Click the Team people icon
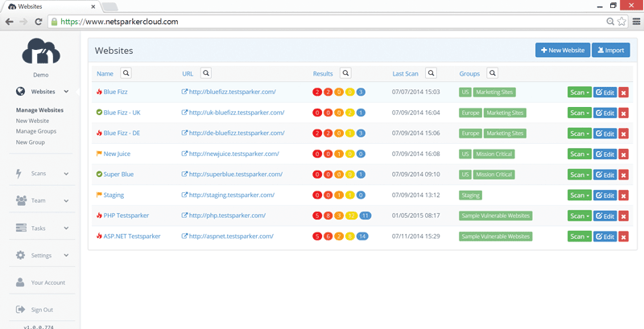Image resolution: width=644 pixels, height=329 pixels. coord(21,200)
